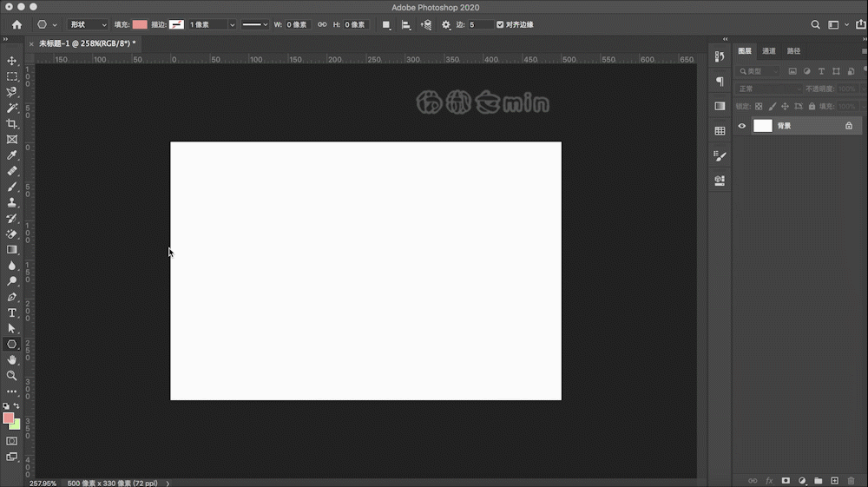
Task: Select the Rectangular Marquee tool
Action: tap(11, 76)
